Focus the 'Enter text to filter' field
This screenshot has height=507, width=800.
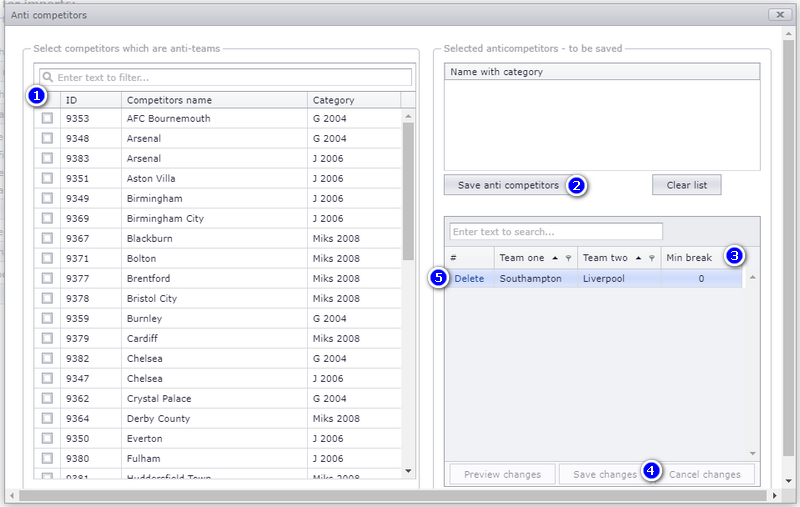(x=226, y=77)
